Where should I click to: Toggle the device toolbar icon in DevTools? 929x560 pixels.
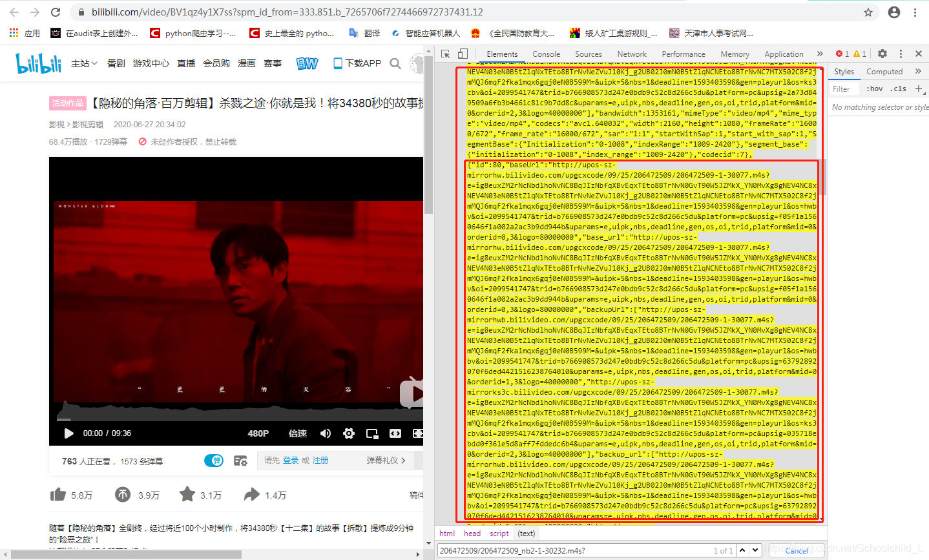(x=463, y=54)
